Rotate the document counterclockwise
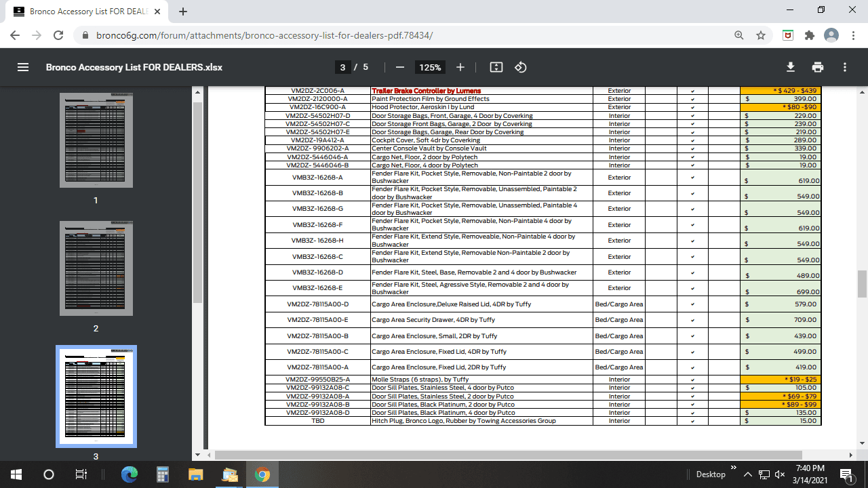 point(520,67)
